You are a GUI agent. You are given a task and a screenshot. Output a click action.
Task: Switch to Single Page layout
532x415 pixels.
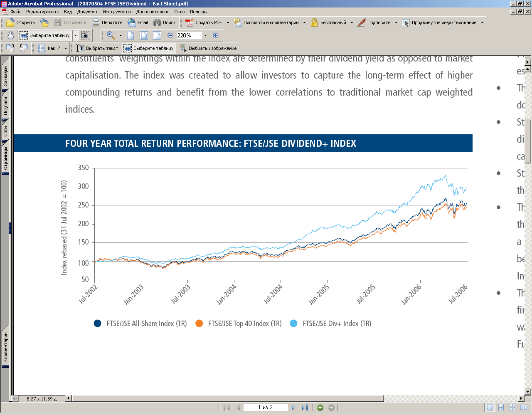point(490,408)
